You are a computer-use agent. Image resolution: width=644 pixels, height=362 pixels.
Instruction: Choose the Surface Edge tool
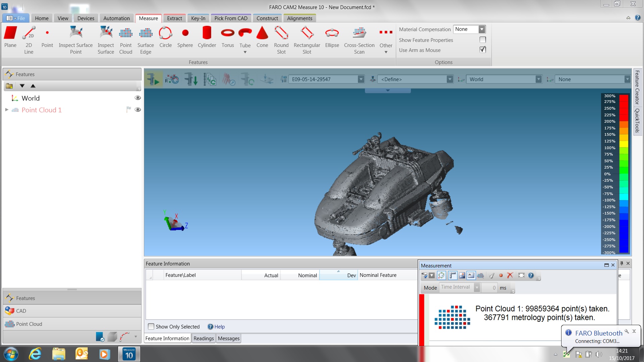[146, 40]
